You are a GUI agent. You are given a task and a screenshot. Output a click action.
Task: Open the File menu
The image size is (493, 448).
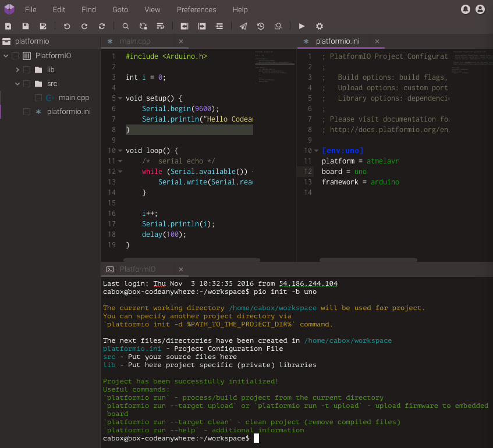click(30, 10)
